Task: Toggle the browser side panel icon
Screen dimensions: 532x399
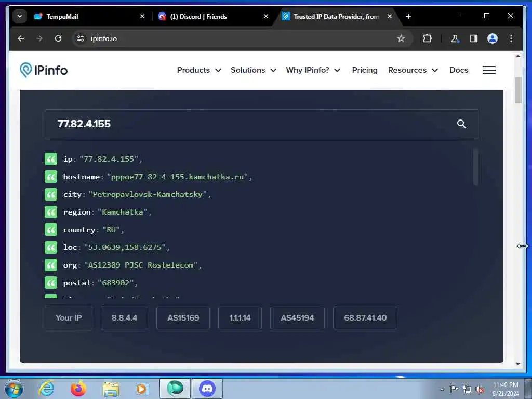Action: [474, 38]
